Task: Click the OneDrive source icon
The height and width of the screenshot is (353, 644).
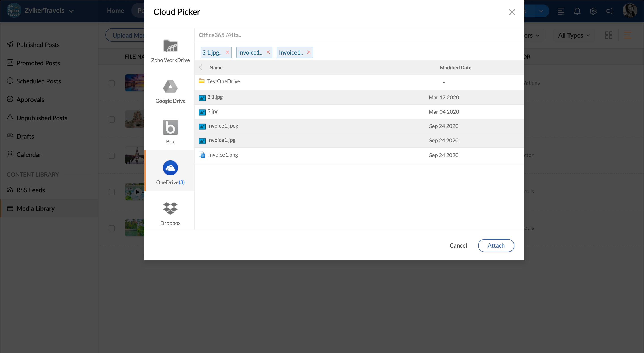Action: tap(170, 168)
